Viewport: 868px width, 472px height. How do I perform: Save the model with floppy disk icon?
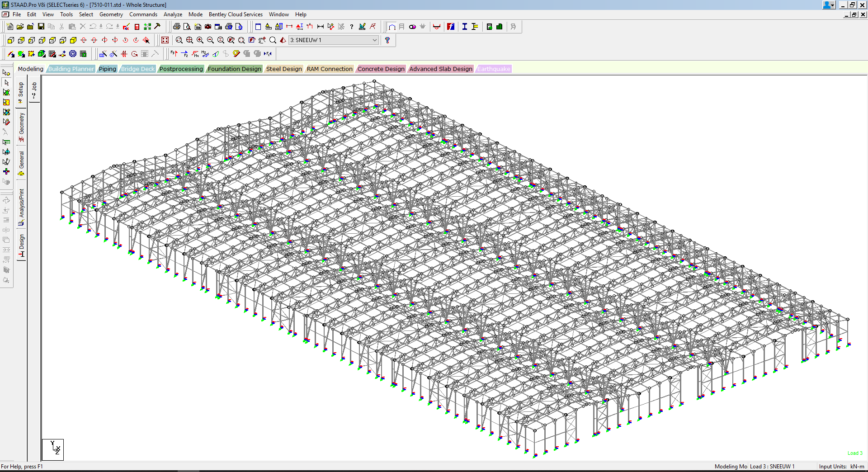point(41,27)
